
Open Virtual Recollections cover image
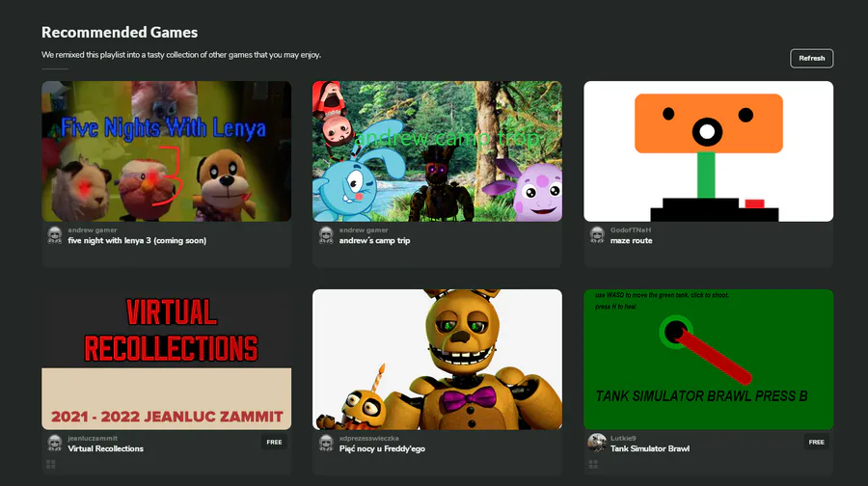point(167,360)
